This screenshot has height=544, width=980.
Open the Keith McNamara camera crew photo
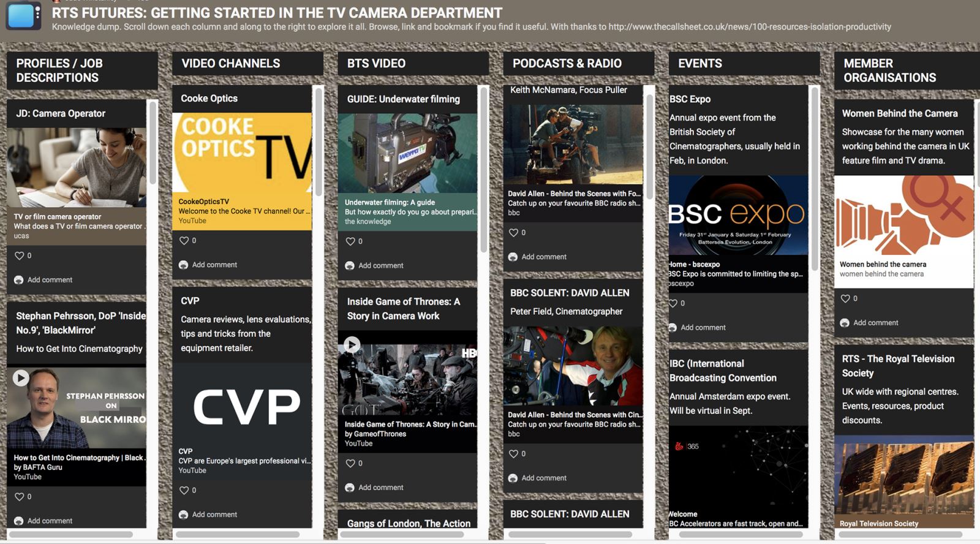[573, 145]
